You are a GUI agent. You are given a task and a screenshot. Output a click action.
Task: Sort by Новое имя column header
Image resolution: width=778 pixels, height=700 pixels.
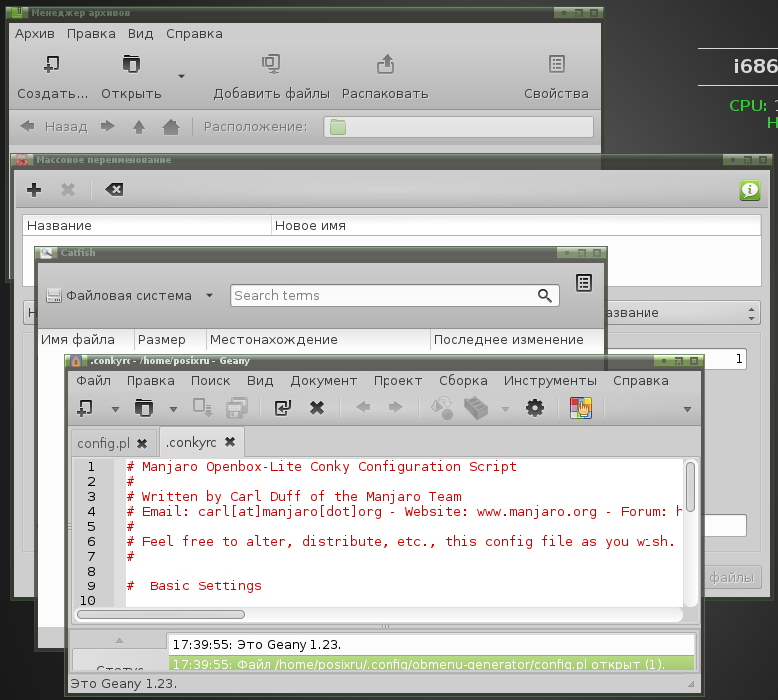click(x=516, y=226)
